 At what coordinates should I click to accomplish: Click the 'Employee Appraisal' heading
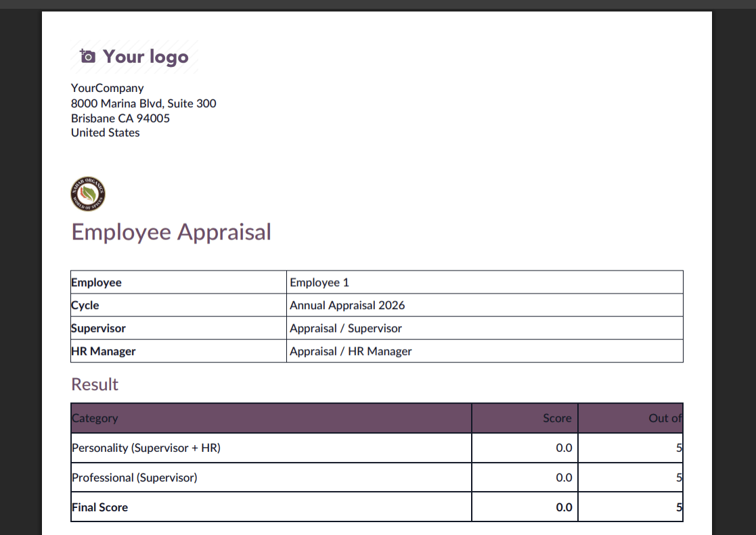pos(171,232)
